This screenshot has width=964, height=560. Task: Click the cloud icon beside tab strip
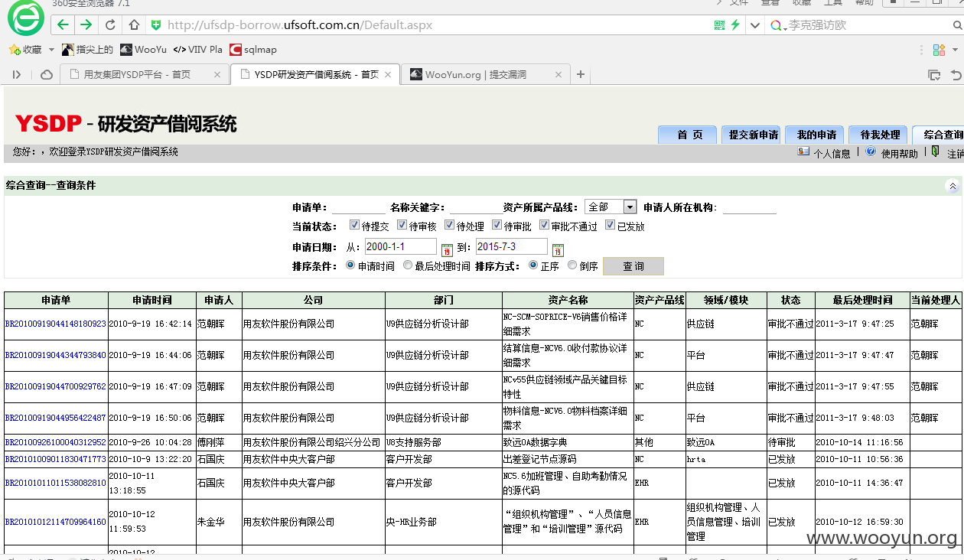tap(47, 74)
